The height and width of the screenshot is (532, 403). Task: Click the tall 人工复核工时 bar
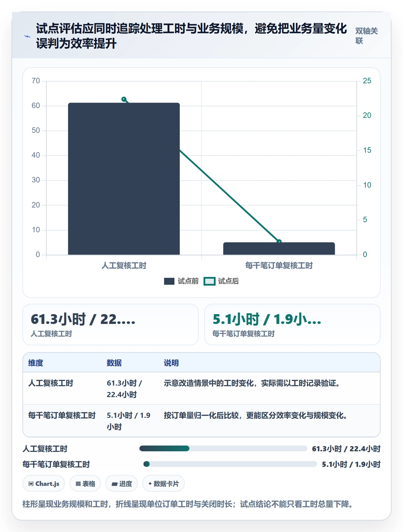point(124,179)
